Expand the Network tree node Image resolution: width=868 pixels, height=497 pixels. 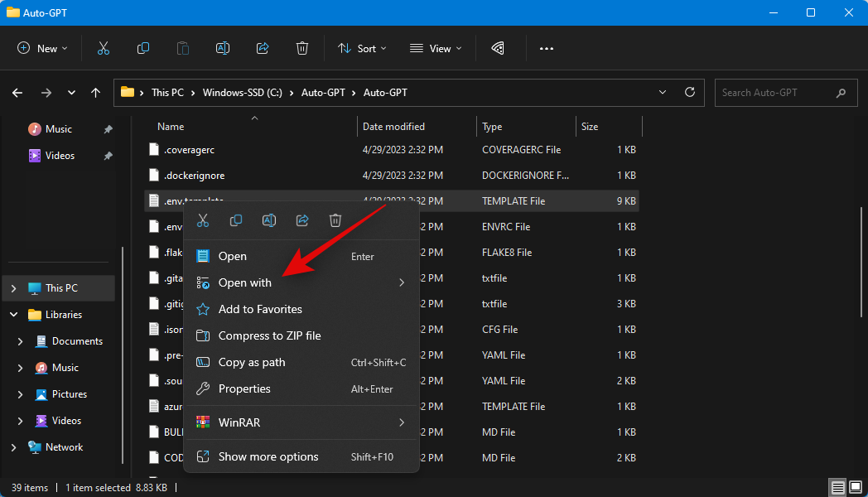14,447
